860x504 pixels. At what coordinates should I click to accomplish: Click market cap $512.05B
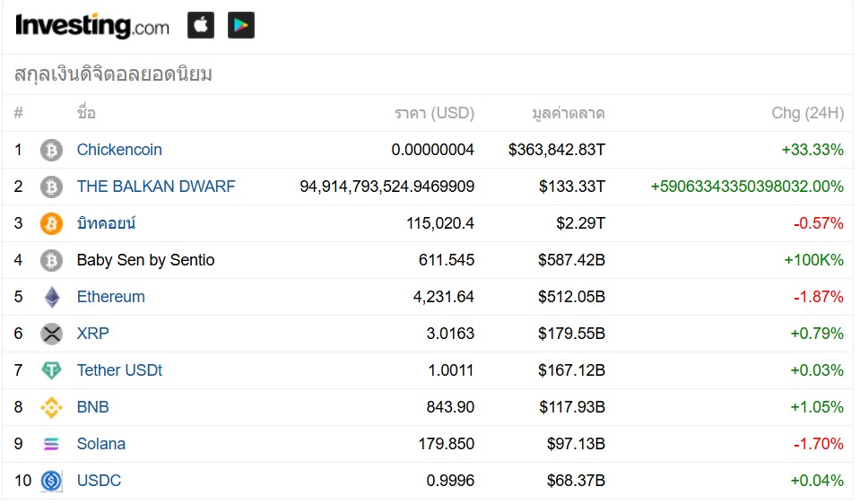571,297
